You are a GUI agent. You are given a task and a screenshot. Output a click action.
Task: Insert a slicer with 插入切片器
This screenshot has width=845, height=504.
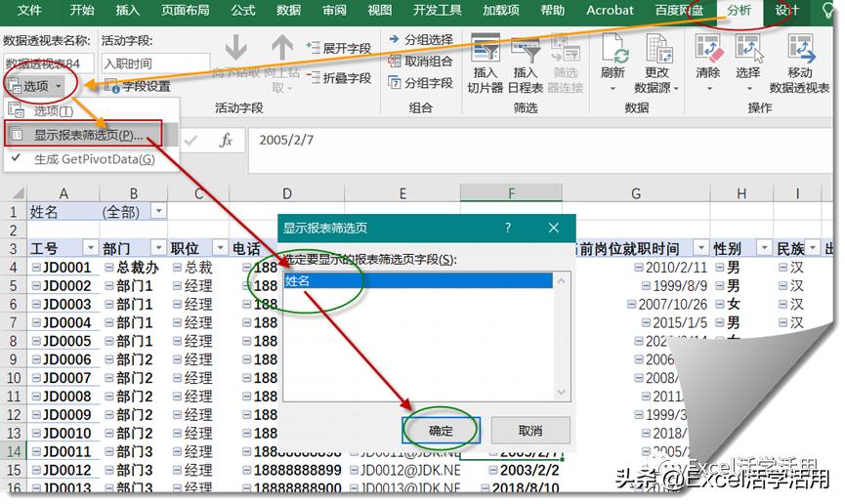pyautogui.click(x=485, y=63)
